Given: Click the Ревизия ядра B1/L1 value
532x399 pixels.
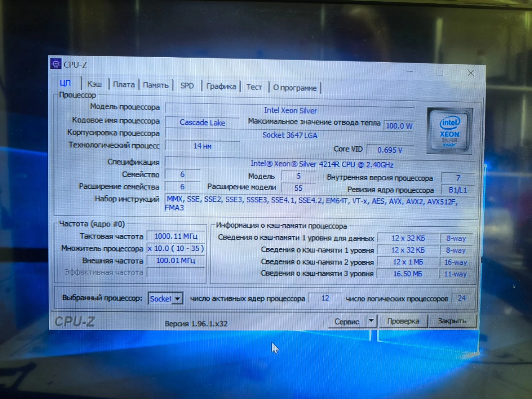Looking at the screenshot, I should 458,190.
